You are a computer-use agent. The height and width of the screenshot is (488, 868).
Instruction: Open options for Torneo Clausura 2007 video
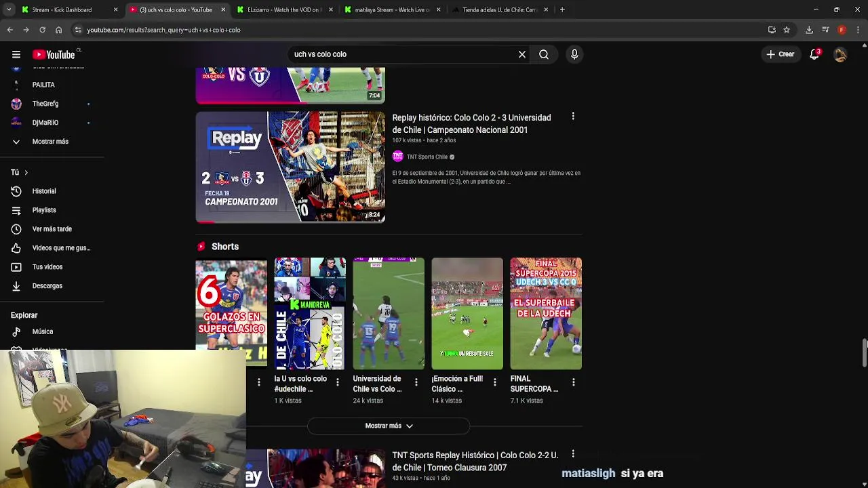pos(573,454)
